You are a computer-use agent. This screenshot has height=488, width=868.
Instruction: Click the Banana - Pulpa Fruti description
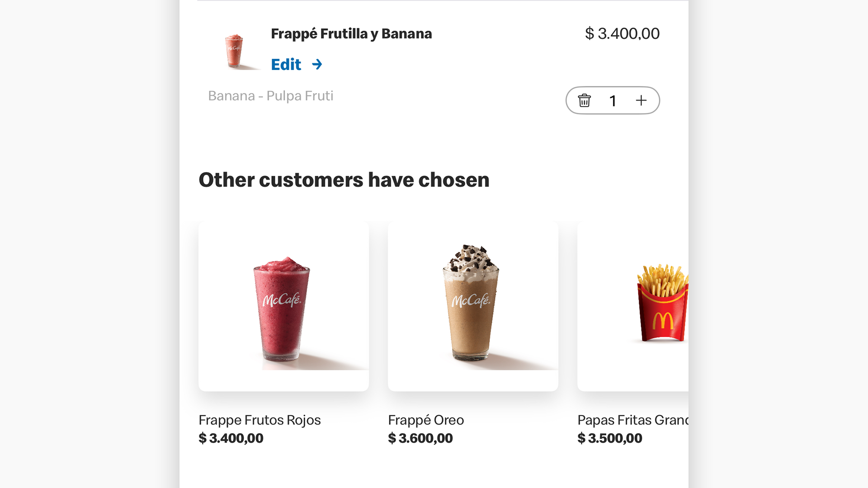click(x=270, y=96)
